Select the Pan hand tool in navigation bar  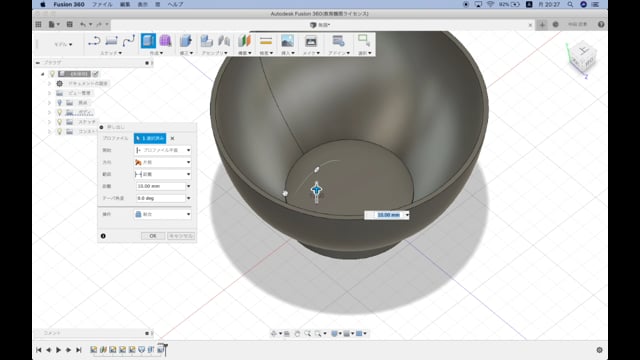point(297,333)
